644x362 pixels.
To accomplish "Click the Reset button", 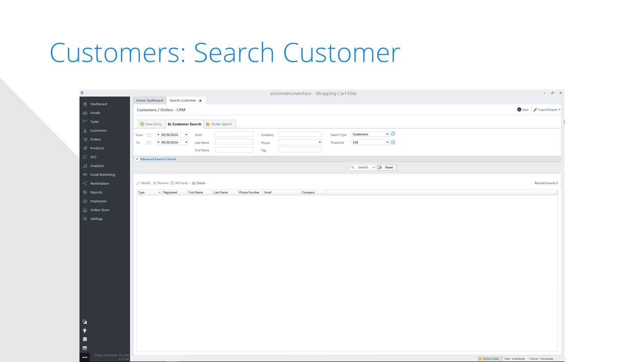I will [x=387, y=167].
